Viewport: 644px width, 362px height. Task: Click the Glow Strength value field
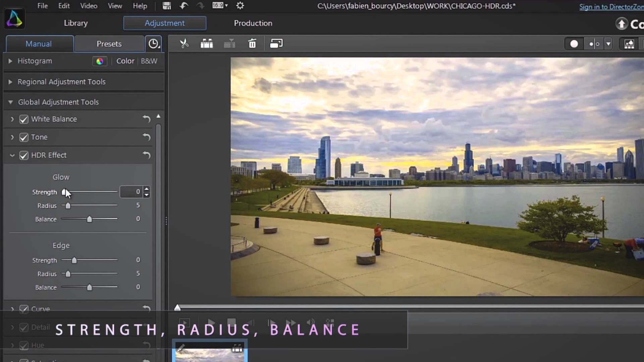131,192
